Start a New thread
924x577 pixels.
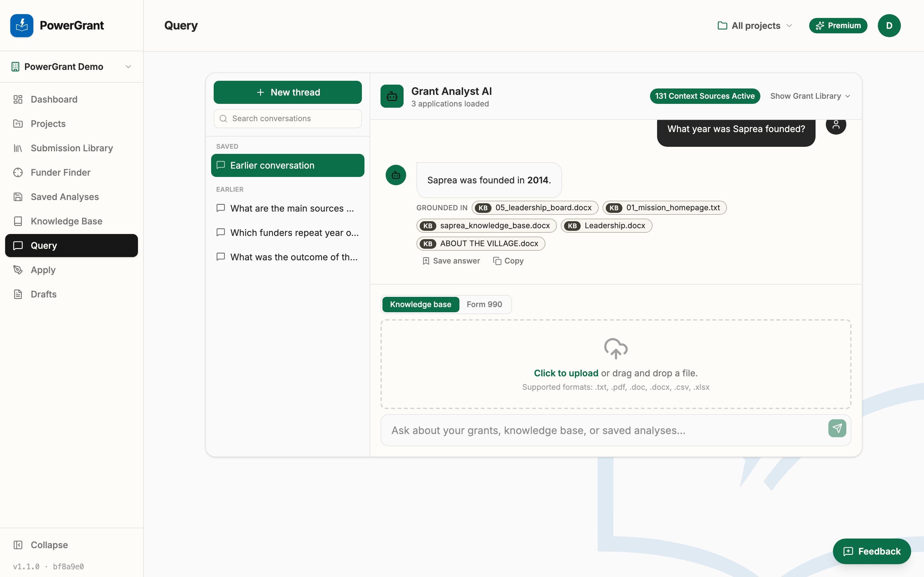click(287, 92)
